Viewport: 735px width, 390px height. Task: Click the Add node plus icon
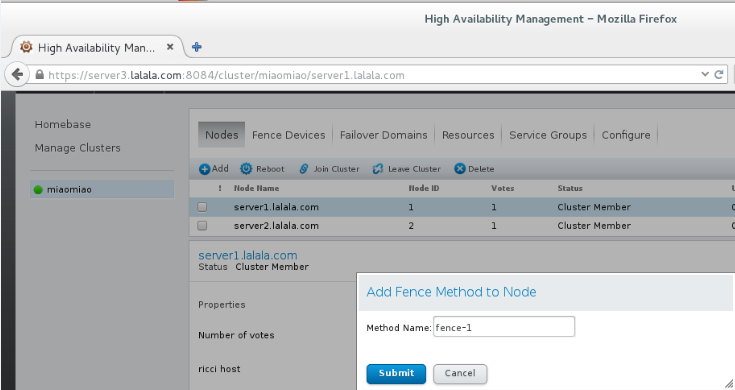click(204, 169)
